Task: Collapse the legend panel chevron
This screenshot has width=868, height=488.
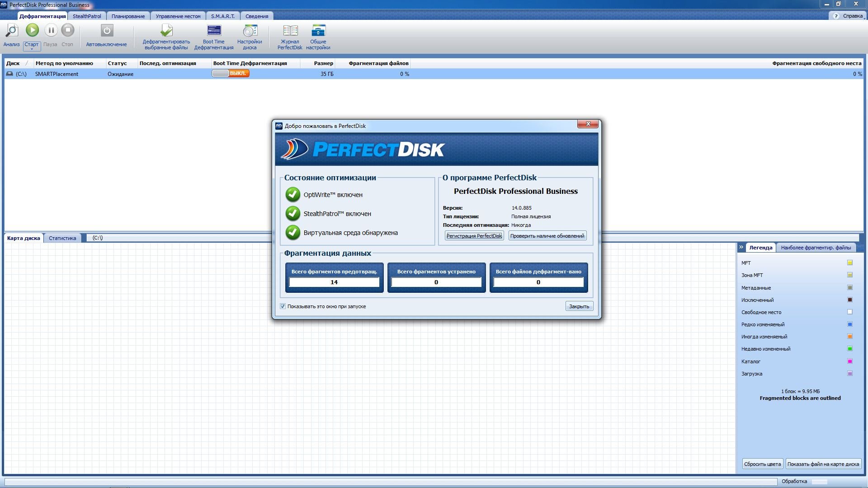Action: click(741, 247)
